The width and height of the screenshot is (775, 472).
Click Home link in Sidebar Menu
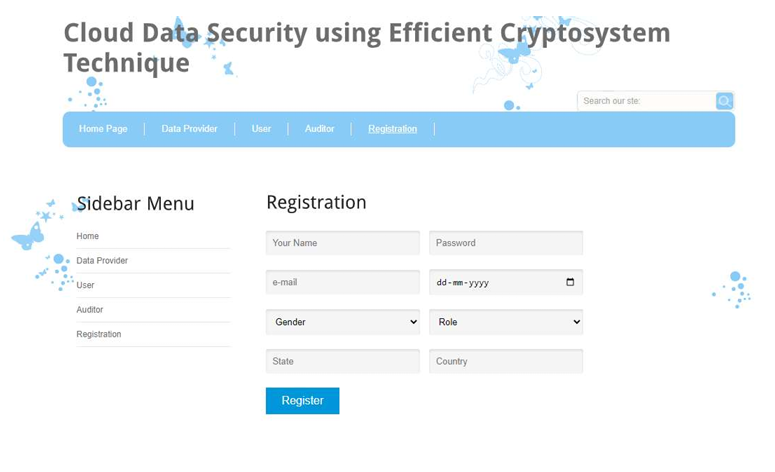click(88, 236)
